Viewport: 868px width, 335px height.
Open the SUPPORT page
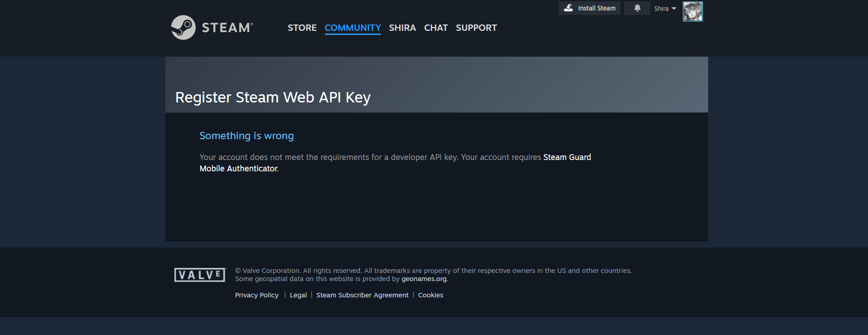476,28
